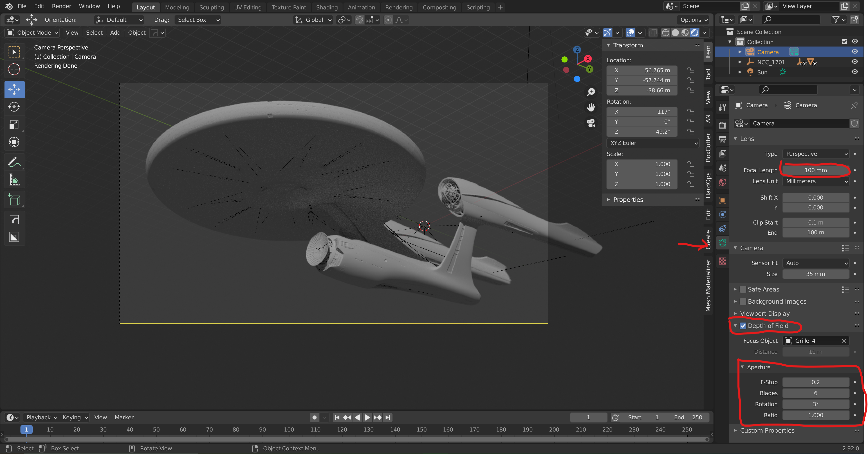868x454 pixels.
Task: Open the Object Mode dropdown
Action: click(33, 33)
